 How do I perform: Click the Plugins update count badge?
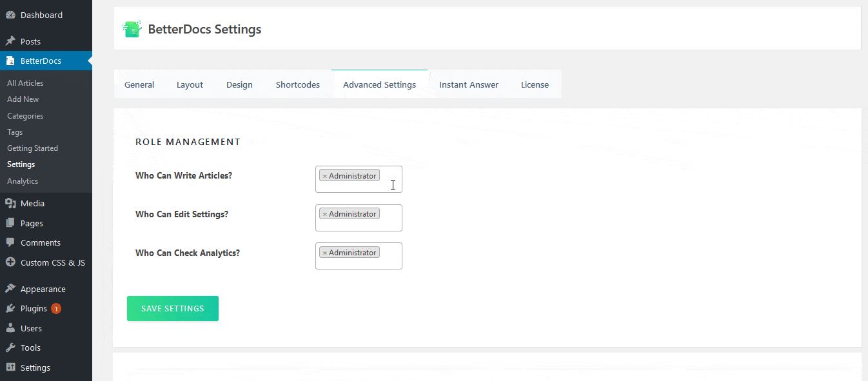coord(56,309)
